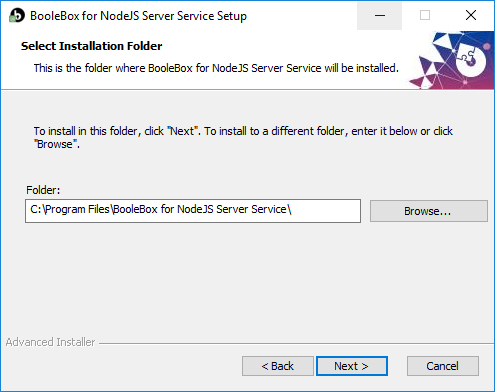Click the window title text in title bar

(138, 16)
